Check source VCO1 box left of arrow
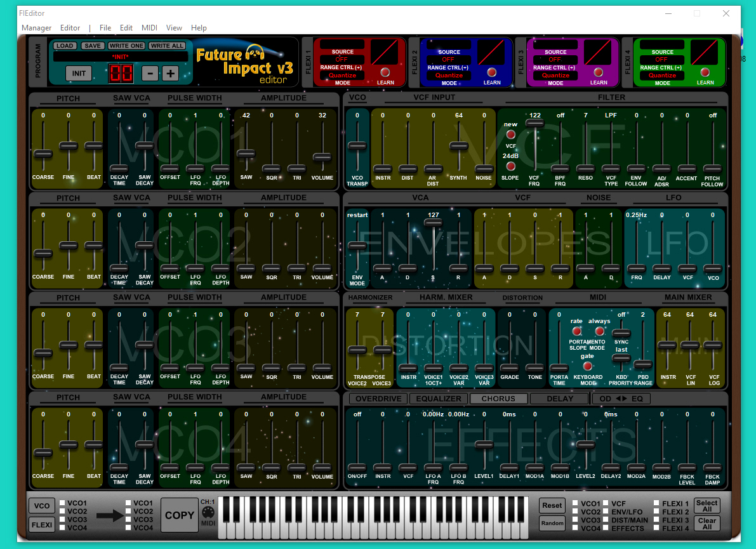This screenshot has width=756, height=549. (62, 503)
